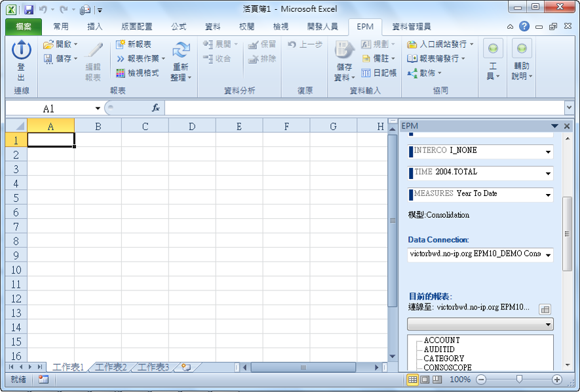The height and width of the screenshot is (392, 580).
Task: Click the 檢視格式 (View Formats) icon
Action: pyautogui.click(x=121, y=73)
